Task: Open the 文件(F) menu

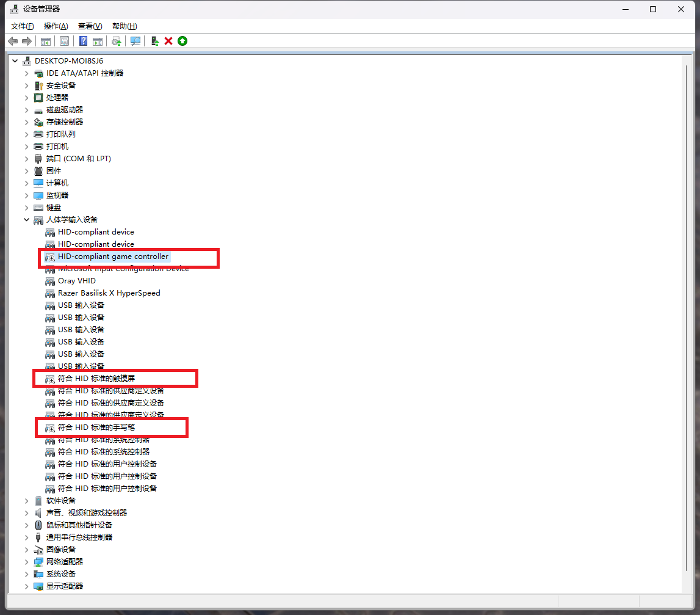Action: coord(22,26)
